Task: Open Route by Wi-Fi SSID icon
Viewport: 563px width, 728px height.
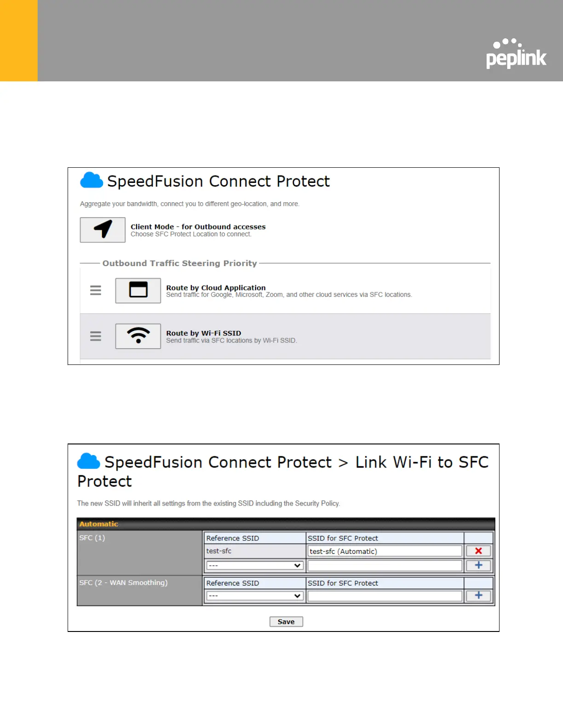Action: (138, 336)
